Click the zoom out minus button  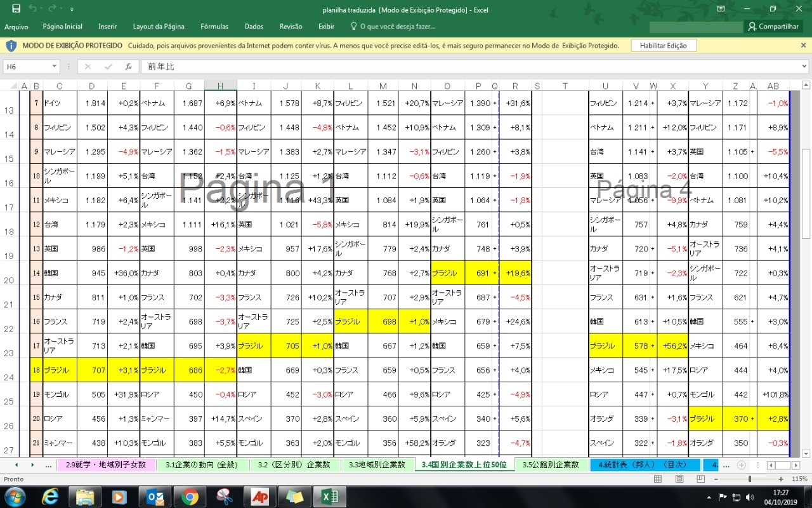click(717, 479)
